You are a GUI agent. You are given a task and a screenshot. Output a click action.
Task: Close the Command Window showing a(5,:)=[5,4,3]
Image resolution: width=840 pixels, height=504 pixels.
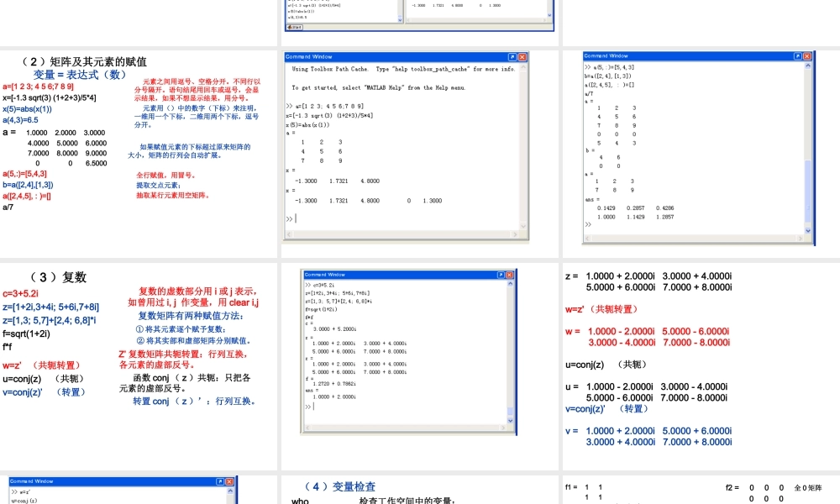coord(807,55)
